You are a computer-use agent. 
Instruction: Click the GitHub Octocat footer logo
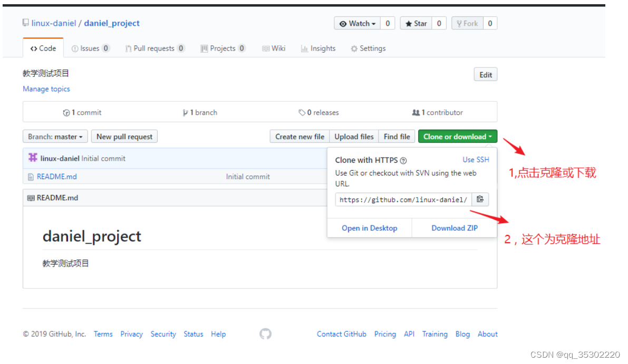(265, 333)
